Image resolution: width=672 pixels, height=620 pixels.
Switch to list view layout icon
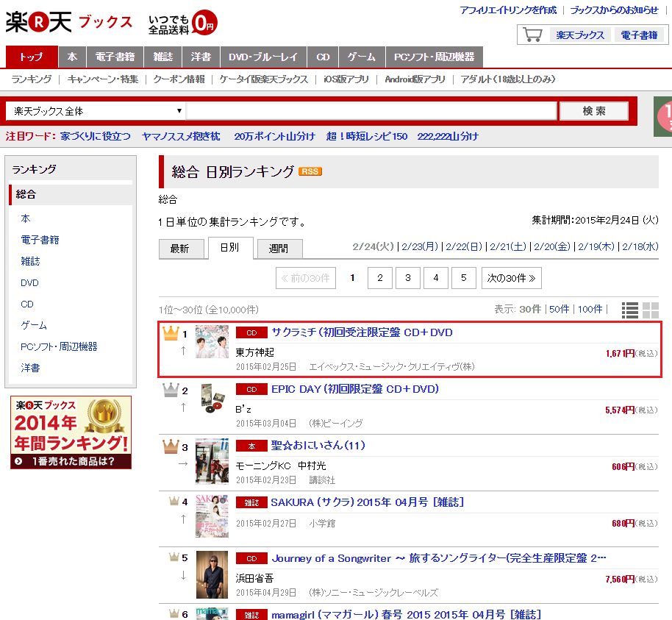pos(630,310)
